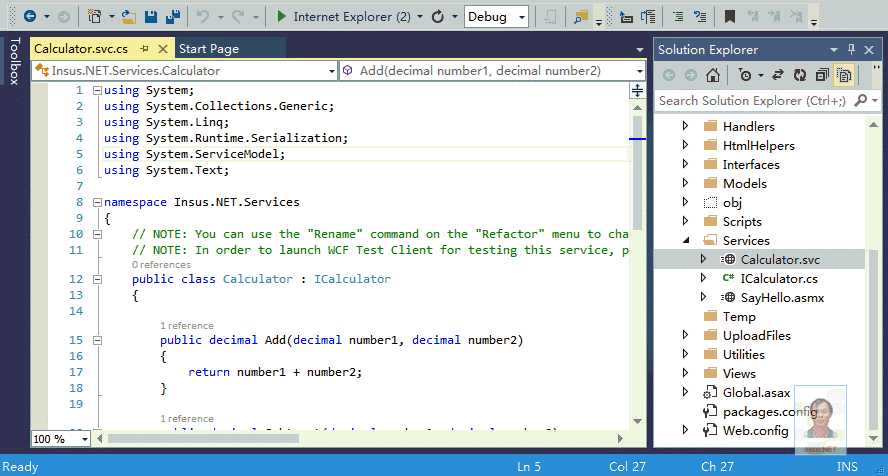Image resolution: width=888 pixels, height=476 pixels.
Task: Select the Calculator.svc.cs tab
Action: pyautogui.click(x=81, y=49)
